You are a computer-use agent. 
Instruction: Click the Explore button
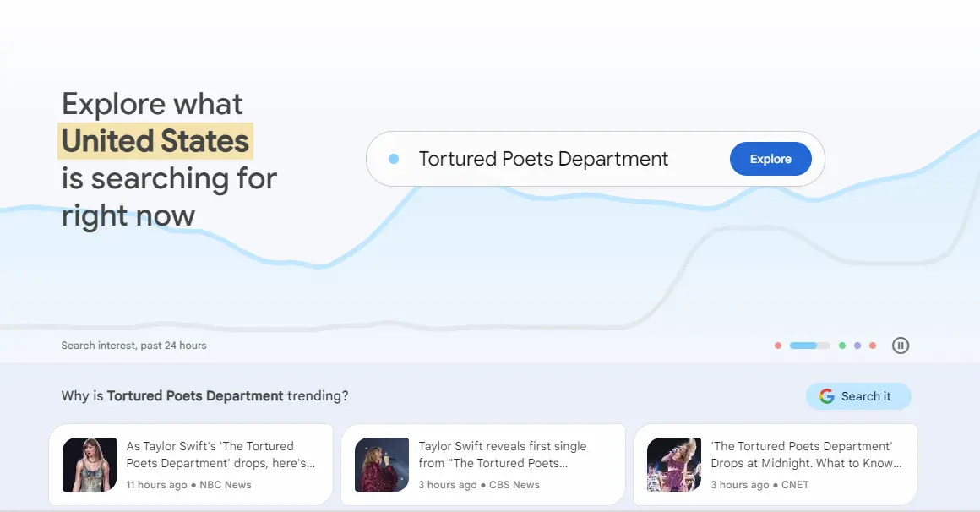(x=770, y=158)
